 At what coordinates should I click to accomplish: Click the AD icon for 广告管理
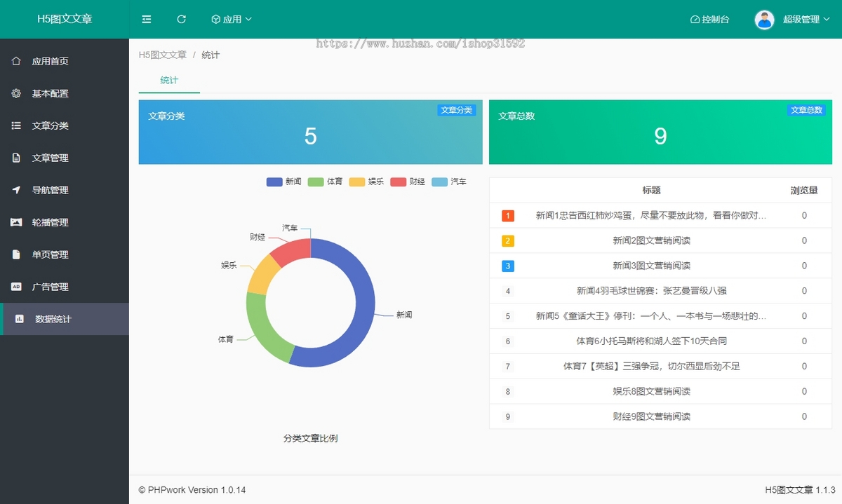tap(16, 287)
